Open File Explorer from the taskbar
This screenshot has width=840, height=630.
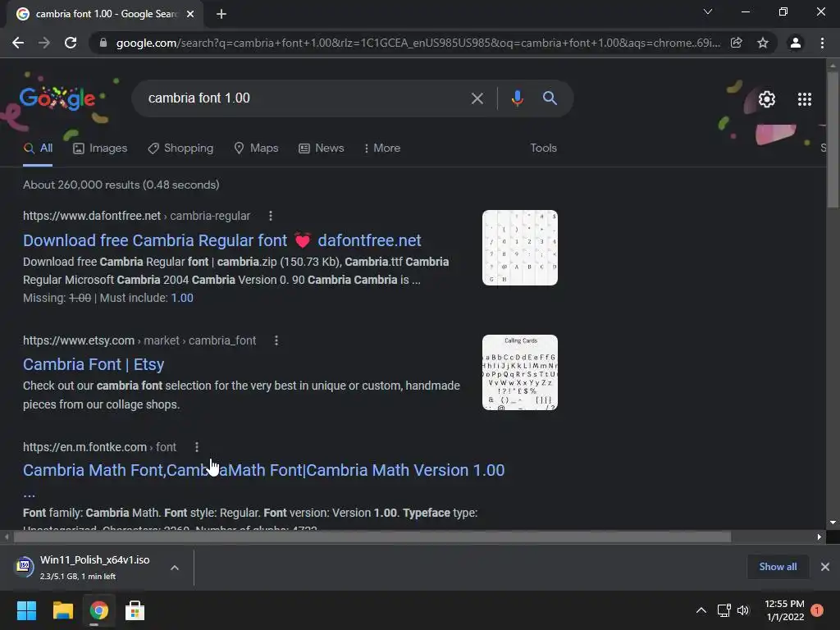[x=62, y=610]
